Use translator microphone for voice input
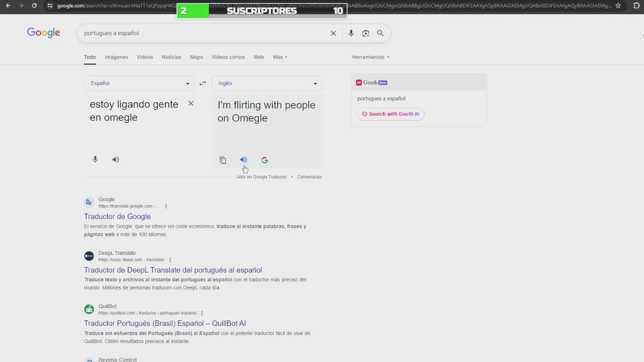Screen dimensions: 644x362 pos(95,159)
